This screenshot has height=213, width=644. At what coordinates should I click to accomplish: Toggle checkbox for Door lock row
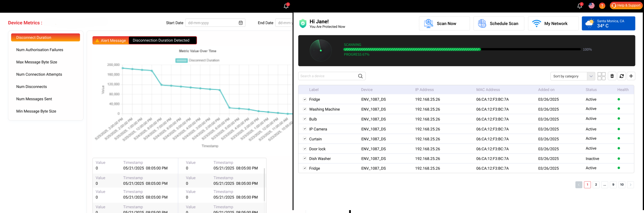pyautogui.click(x=305, y=149)
